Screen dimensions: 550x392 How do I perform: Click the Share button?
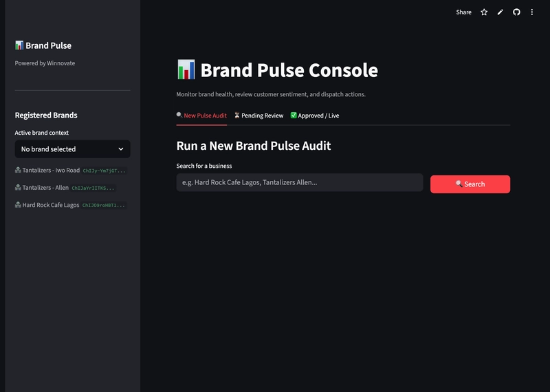pyautogui.click(x=463, y=12)
